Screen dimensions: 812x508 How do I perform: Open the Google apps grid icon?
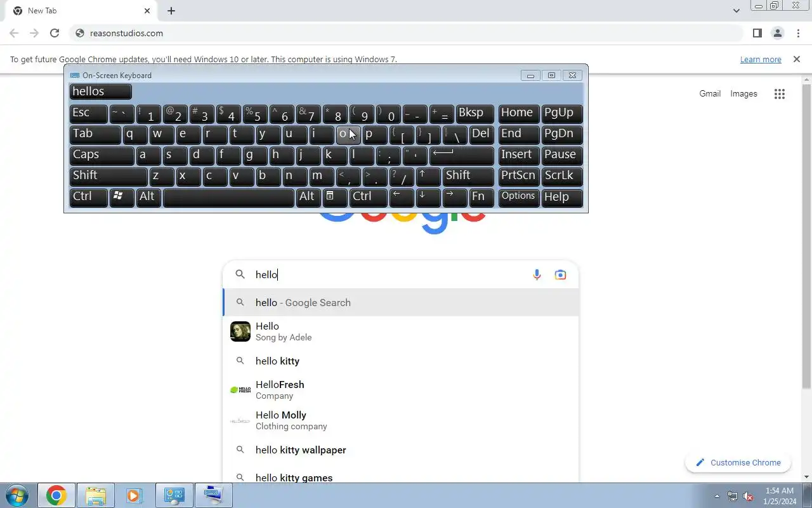tap(780, 94)
